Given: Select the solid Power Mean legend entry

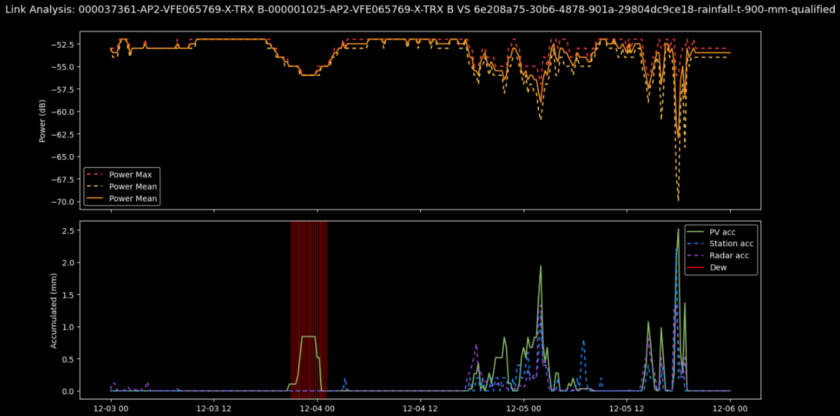Looking at the screenshot, I should point(123,199).
